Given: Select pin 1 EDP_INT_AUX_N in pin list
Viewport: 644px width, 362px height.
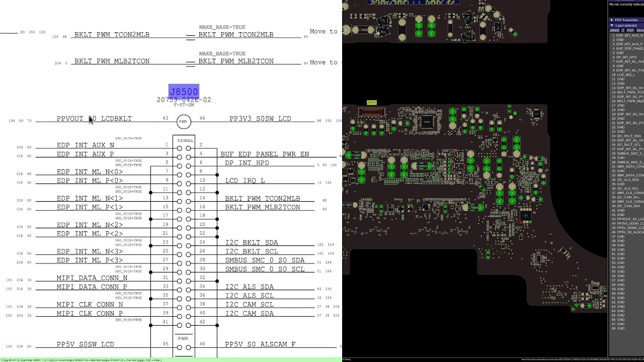Looking at the screenshot, I should click(x=627, y=36).
